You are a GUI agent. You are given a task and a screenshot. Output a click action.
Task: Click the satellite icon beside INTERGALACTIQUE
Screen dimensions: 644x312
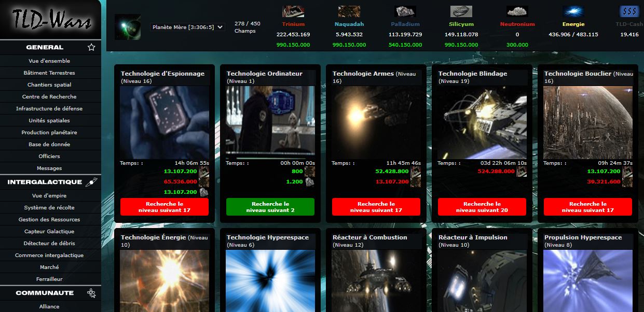tap(91, 182)
